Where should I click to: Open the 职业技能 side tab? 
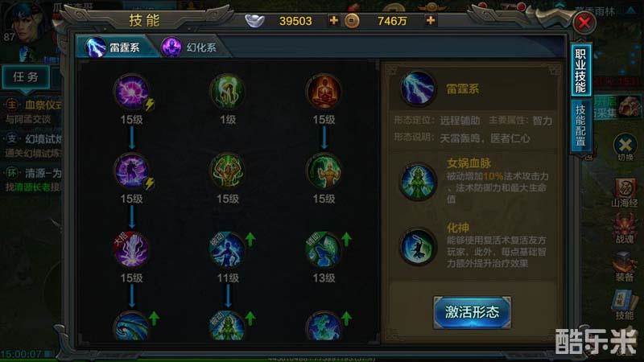pyautogui.click(x=580, y=71)
